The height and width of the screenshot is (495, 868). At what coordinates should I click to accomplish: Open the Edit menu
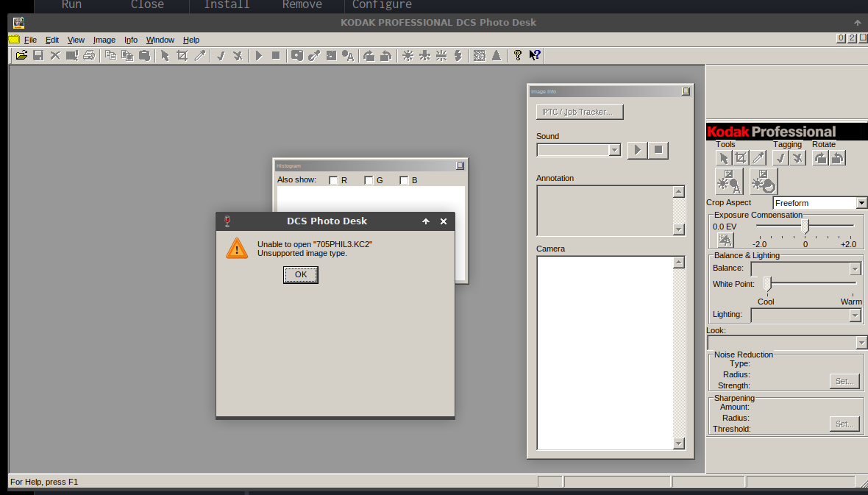[x=52, y=40]
